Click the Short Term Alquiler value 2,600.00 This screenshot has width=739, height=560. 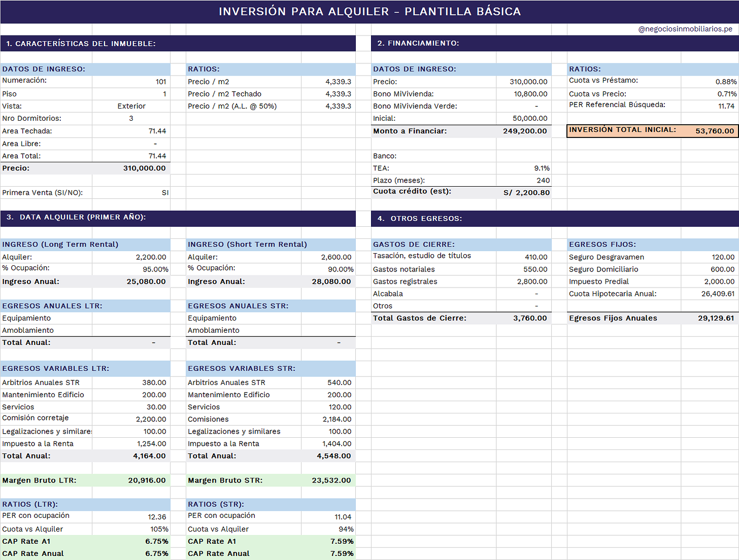pyautogui.click(x=328, y=257)
